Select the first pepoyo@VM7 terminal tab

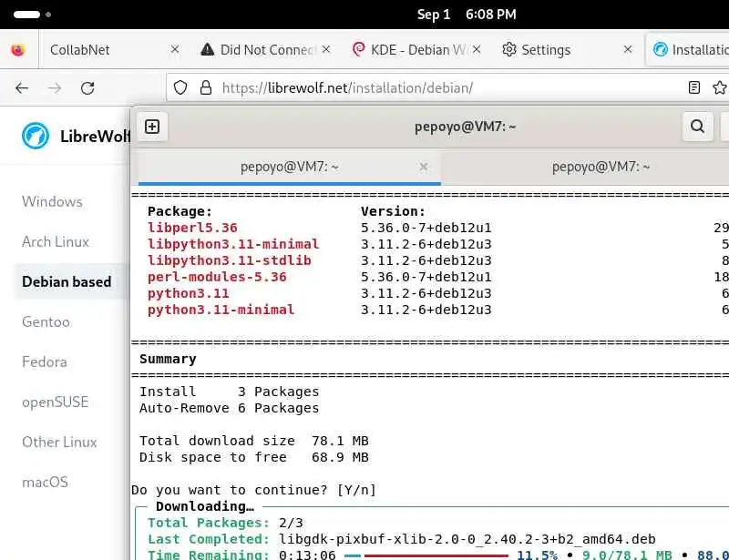pos(289,167)
